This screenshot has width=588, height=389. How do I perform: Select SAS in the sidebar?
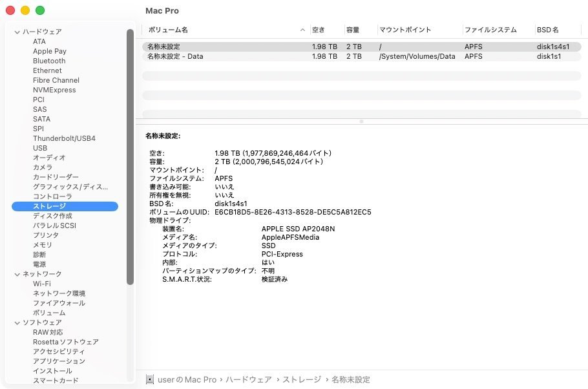tap(40, 109)
